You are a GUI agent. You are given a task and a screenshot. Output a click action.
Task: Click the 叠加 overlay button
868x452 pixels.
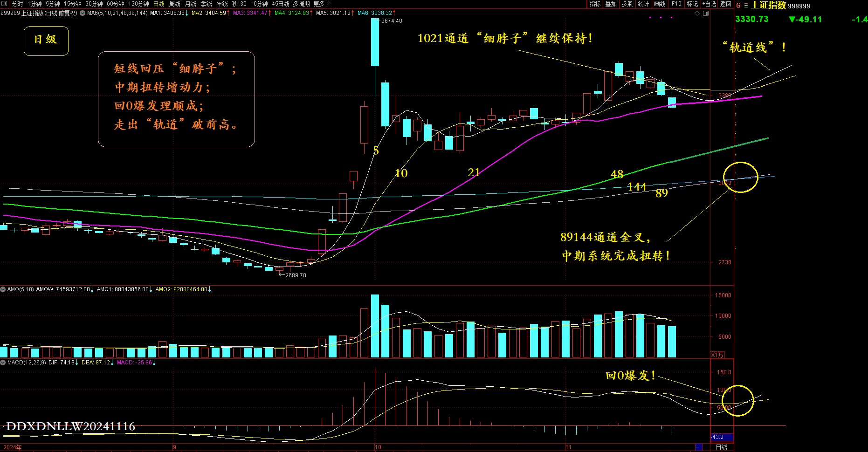tap(611, 4)
